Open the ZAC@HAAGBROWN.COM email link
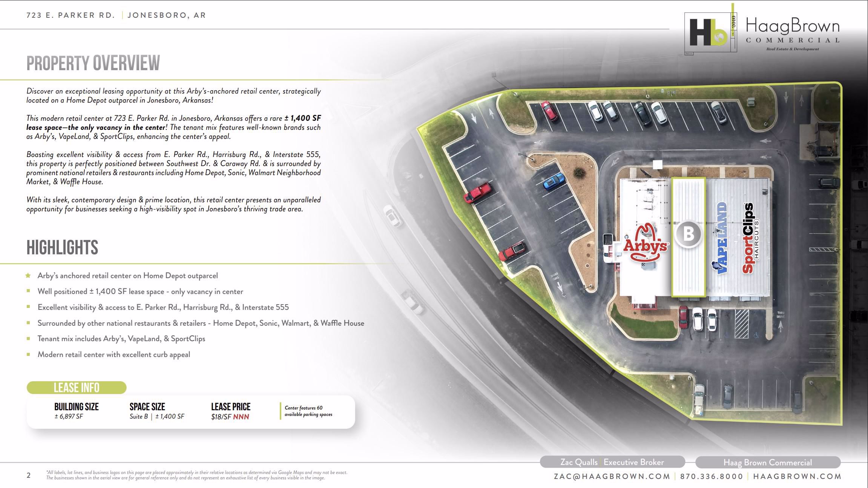The image size is (868, 488). click(x=612, y=476)
